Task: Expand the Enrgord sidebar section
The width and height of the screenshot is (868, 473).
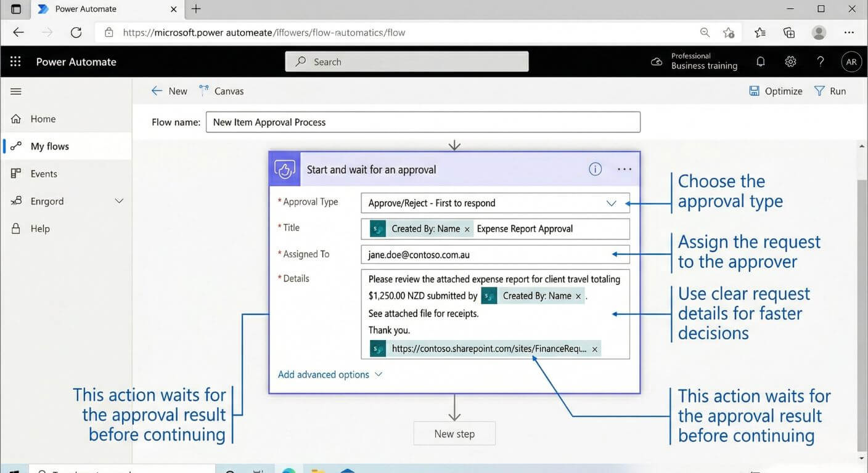Action: click(119, 201)
